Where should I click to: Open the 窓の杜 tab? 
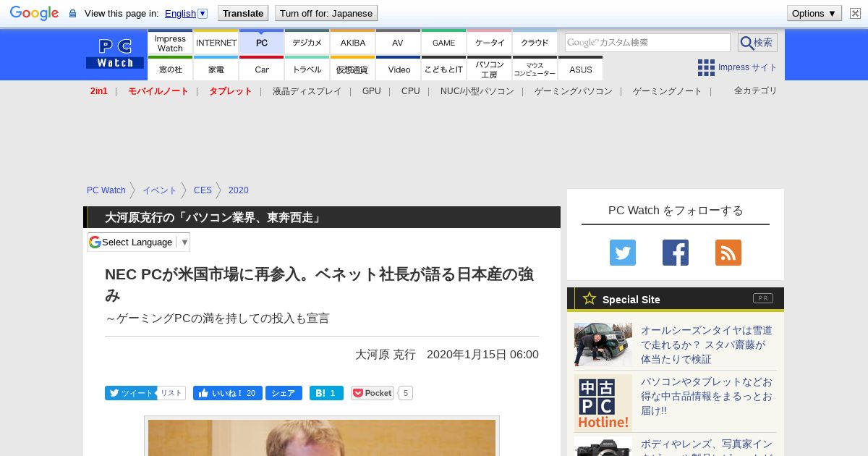(x=170, y=69)
